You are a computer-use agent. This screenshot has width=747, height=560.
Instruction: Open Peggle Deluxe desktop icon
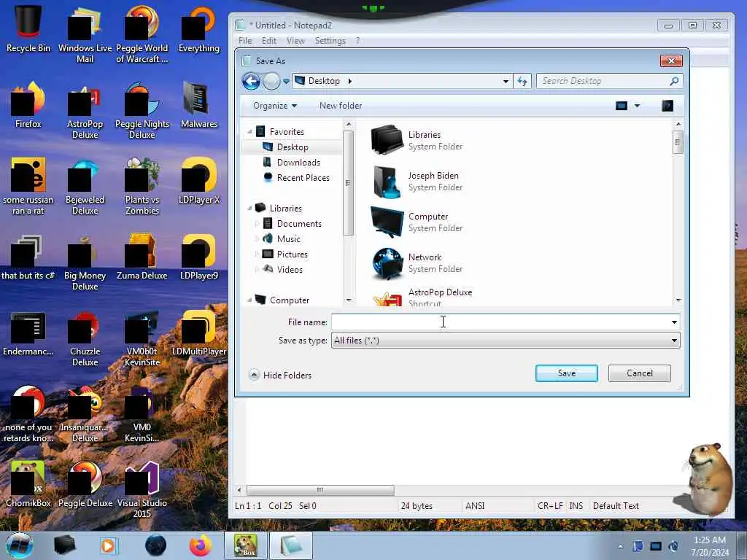(85, 484)
